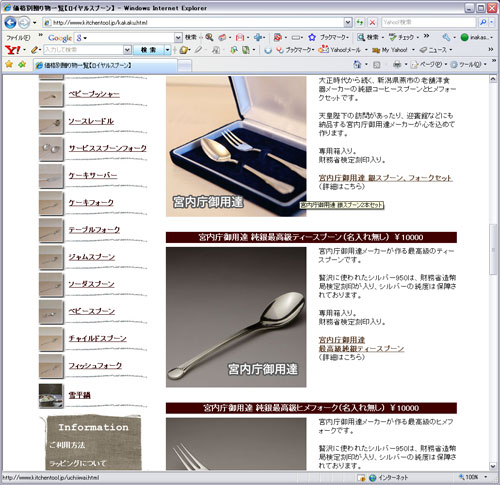Image resolution: width=500 pixels, height=485 pixels.
Task: Click the 雪平鍋 pan thumbnail image
Action: coord(51,396)
